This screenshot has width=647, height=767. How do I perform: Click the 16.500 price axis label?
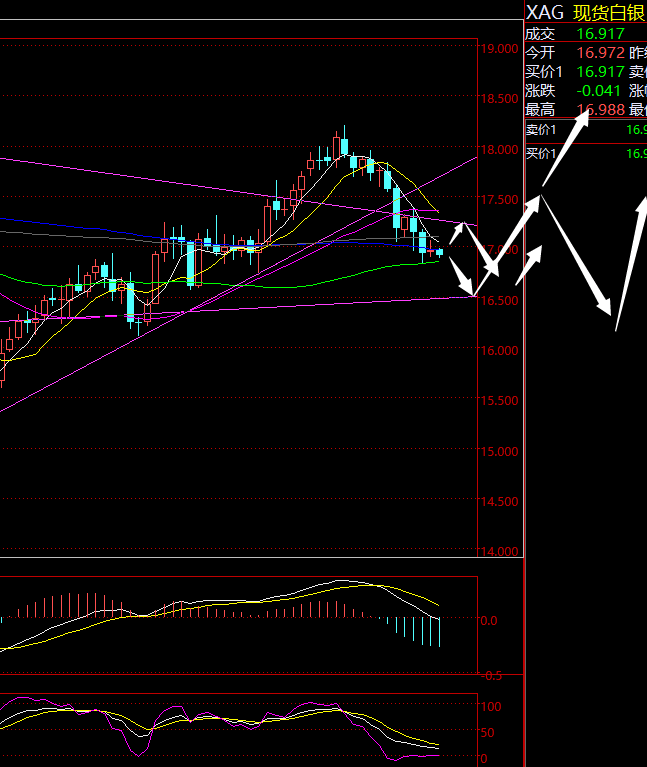[x=499, y=300]
